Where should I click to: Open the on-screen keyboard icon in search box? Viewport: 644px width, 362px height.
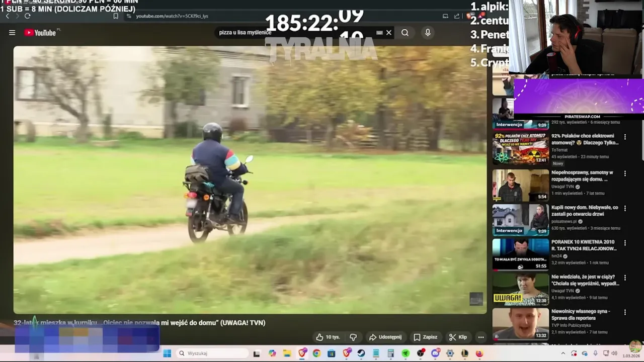tap(379, 33)
